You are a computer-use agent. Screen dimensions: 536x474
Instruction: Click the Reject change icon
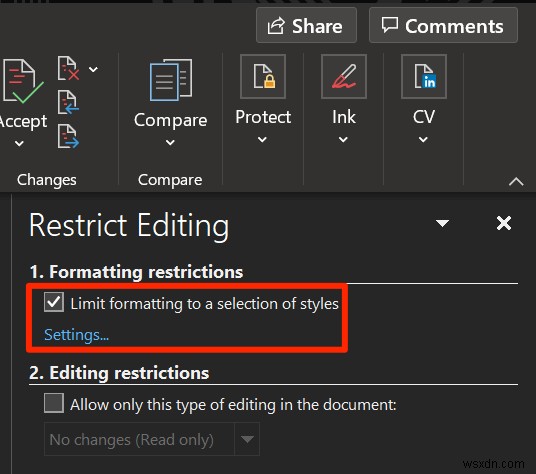[x=68, y=69]
